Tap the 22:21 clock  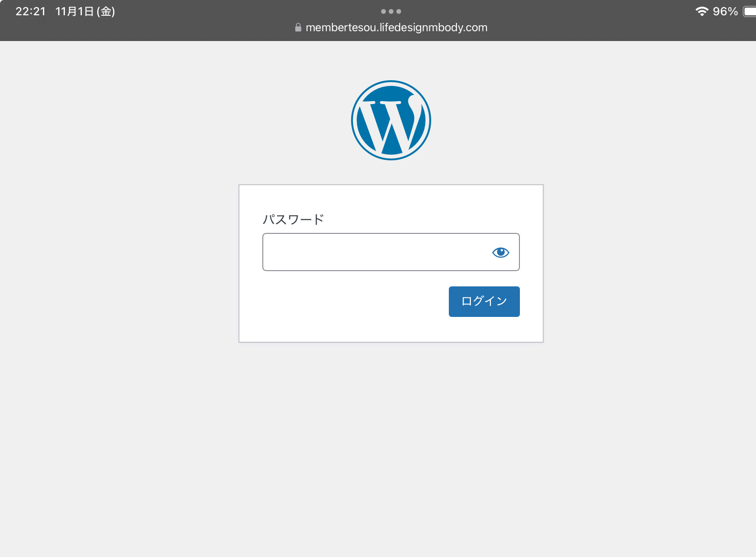coord(31,11)
